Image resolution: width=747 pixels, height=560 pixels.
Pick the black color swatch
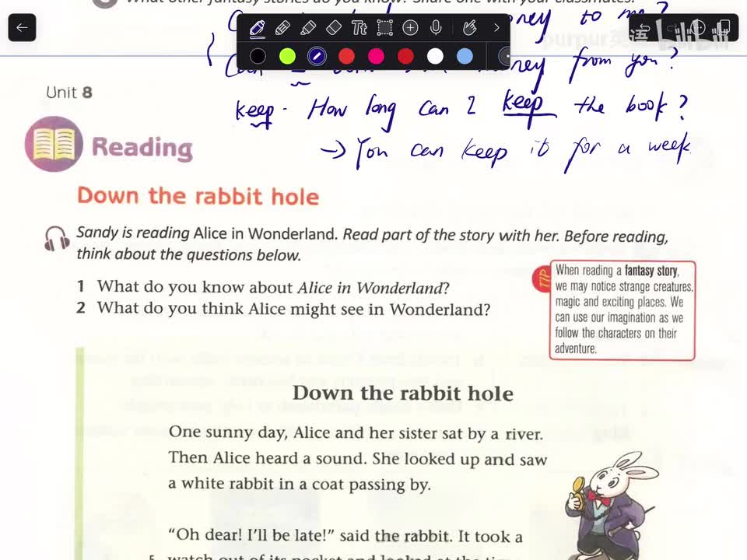[x=258, y=56]
